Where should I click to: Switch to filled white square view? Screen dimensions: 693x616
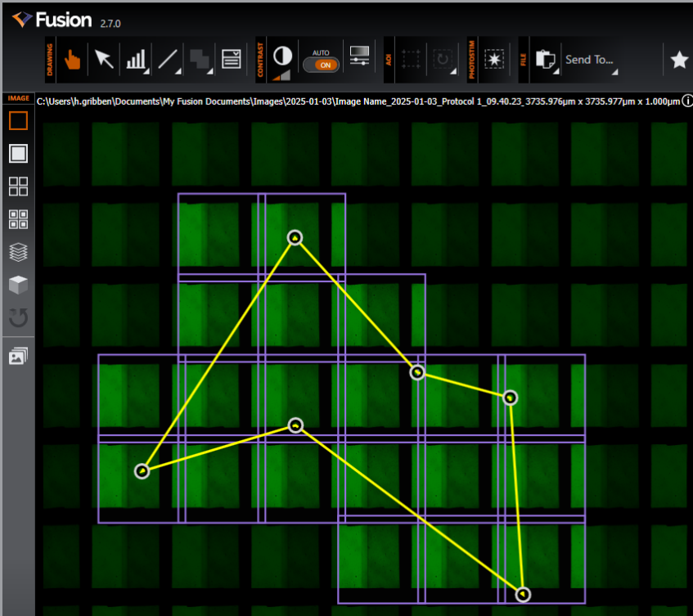tap(18, 153)
